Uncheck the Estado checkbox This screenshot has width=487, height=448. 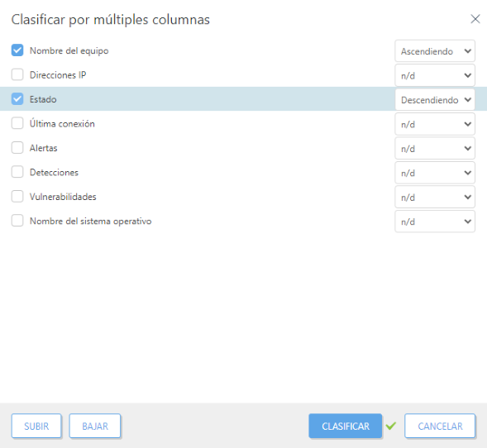pos(17,99)
